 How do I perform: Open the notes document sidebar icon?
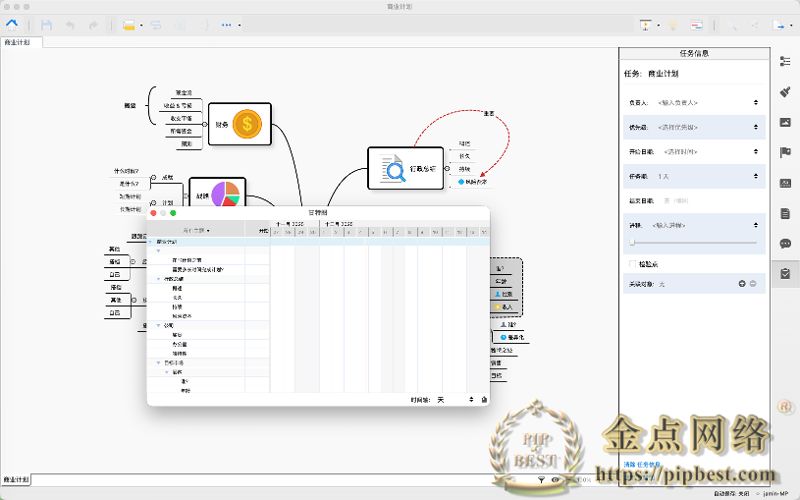785,213
